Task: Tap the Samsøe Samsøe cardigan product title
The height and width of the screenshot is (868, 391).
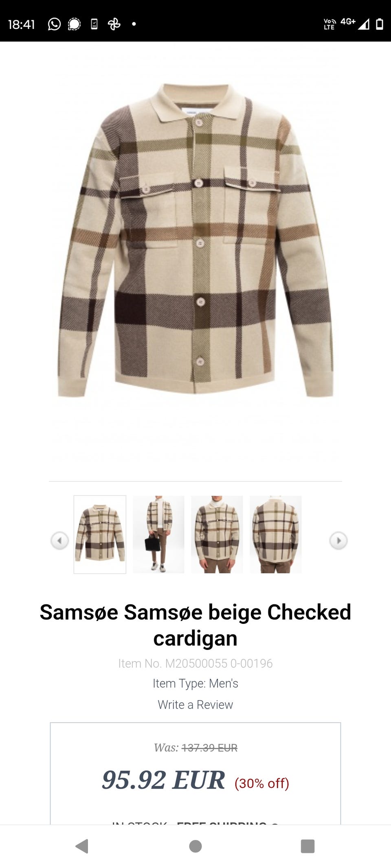Action: click(195, 625)
